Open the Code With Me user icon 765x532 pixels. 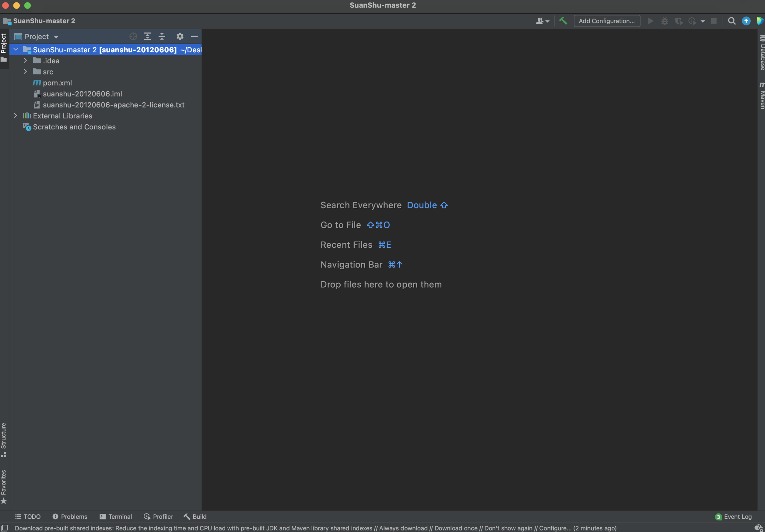pyautogui.click(x=542, y=21)
